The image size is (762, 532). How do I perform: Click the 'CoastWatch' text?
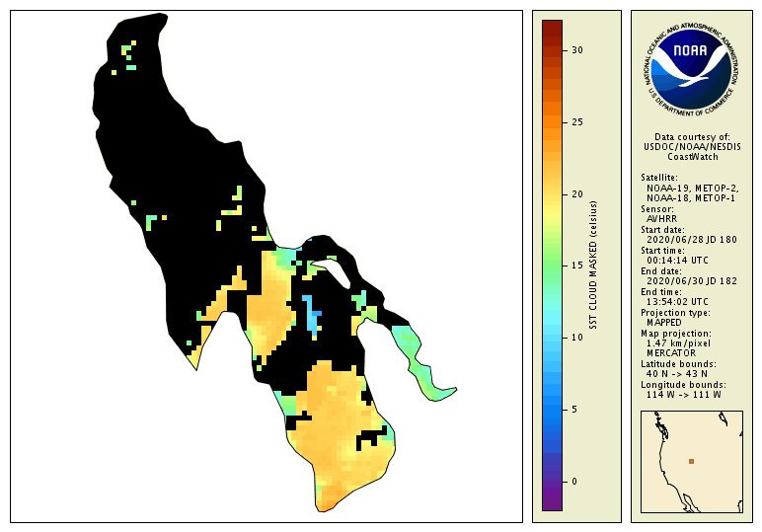(693, 157)
